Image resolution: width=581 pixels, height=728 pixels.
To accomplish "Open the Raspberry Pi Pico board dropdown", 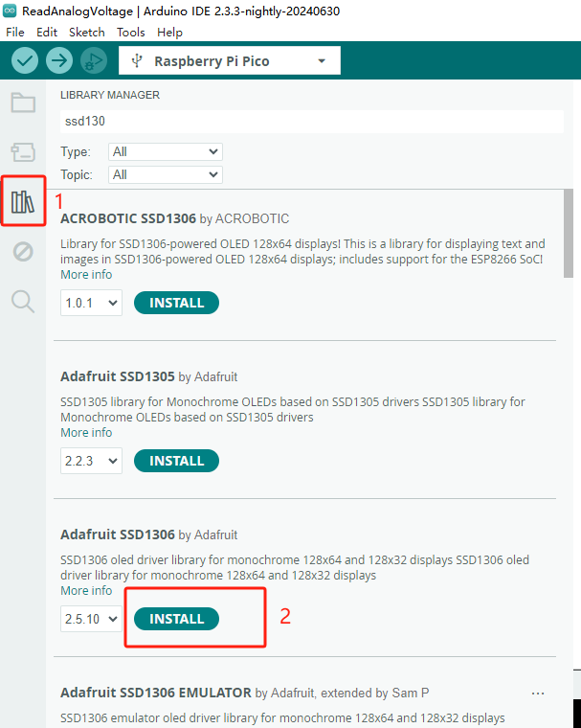I will (x=230, y=60).
